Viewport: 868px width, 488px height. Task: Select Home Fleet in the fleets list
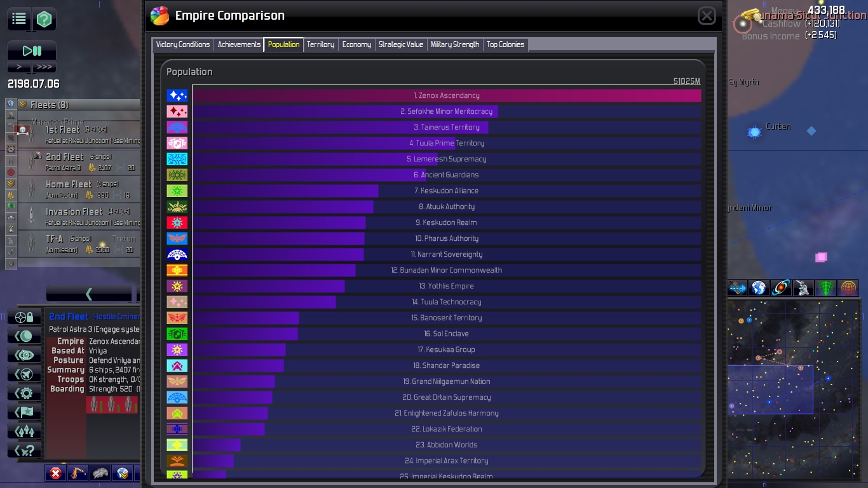pyautogui.click(x=79, y=189)
